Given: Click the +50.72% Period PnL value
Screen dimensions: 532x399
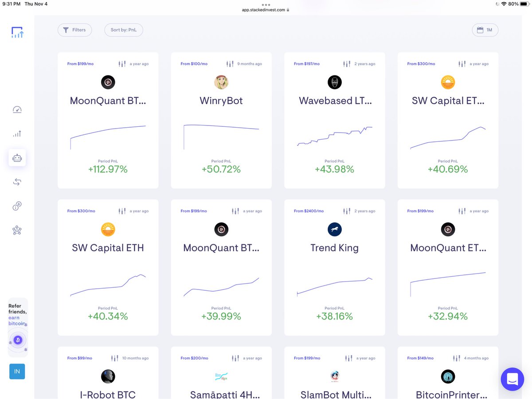Looking at the screenshot, I should pyautogui.click(x=221, y=169).
